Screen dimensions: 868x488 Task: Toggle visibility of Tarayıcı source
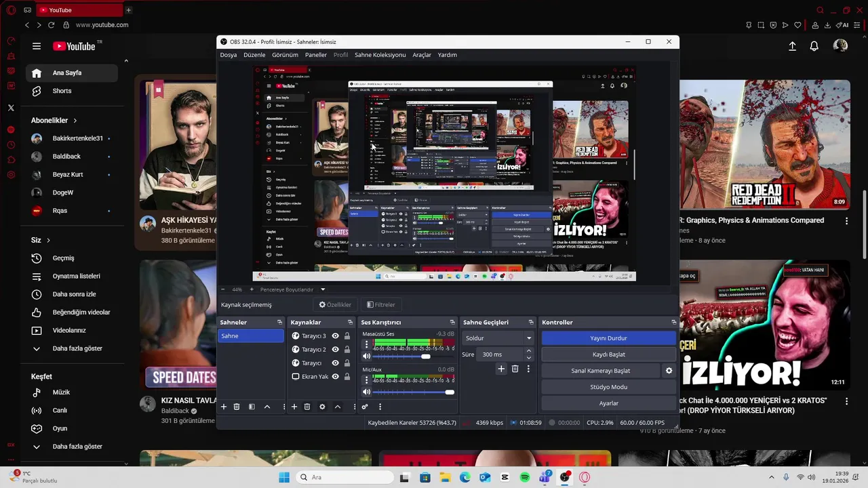point(335,363)
